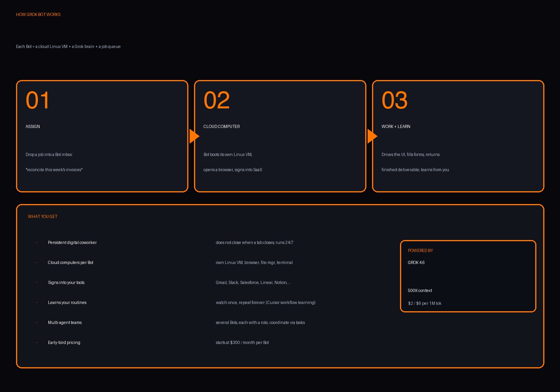
Task: Click 'Drives the UI, fills forms, returns' line
Action: point(411,154)
